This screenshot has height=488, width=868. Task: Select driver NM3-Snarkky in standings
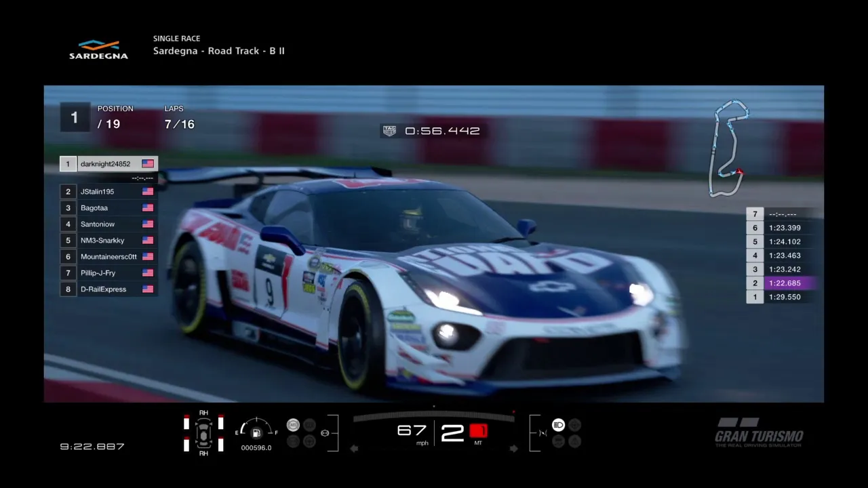108,241
